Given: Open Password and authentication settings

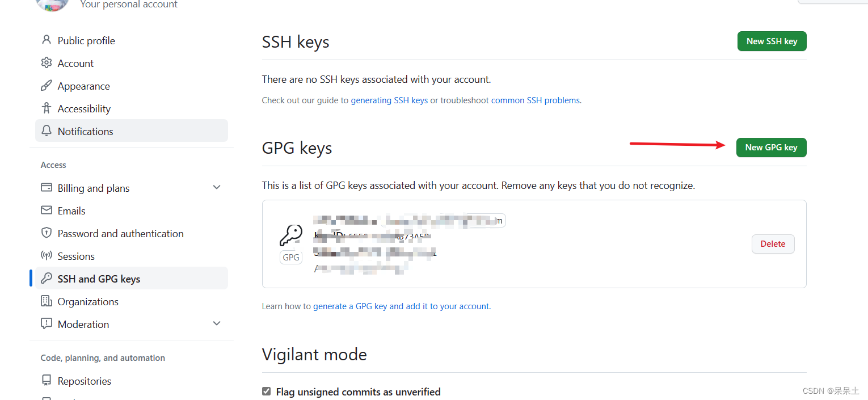Looking at the screenshot, I should pyautogui.click(x=120, y=233).
